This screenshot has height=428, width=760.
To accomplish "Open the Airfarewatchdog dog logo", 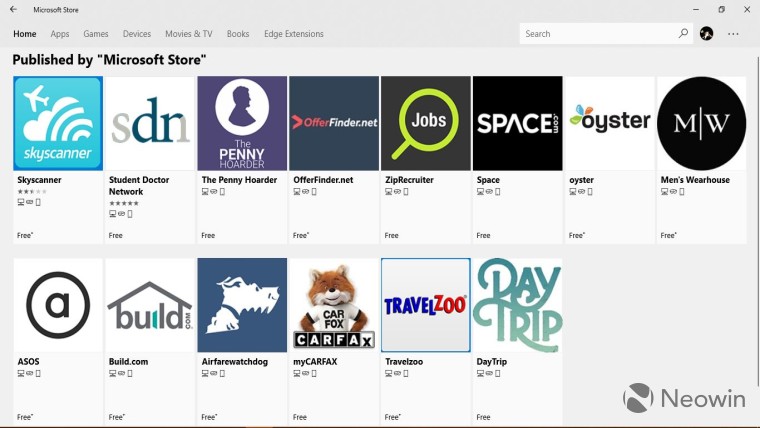I will 242,305.
